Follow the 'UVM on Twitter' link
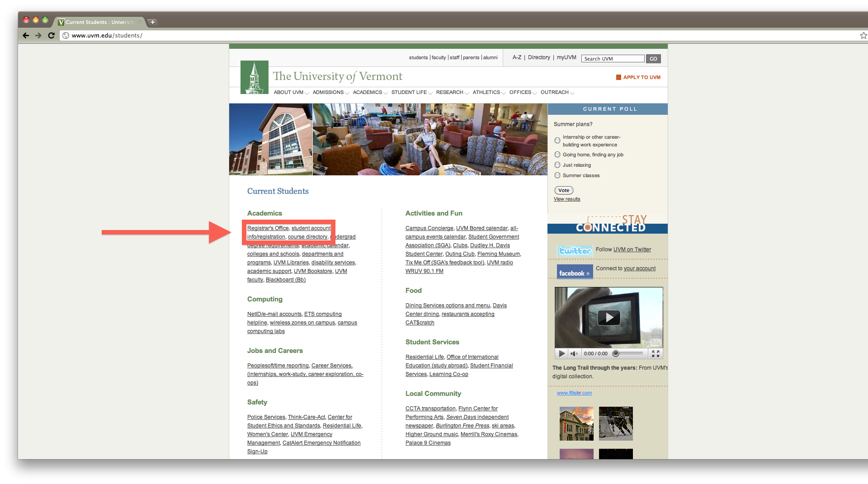Viewport: 868px width, 484px height. click(632, 249)
